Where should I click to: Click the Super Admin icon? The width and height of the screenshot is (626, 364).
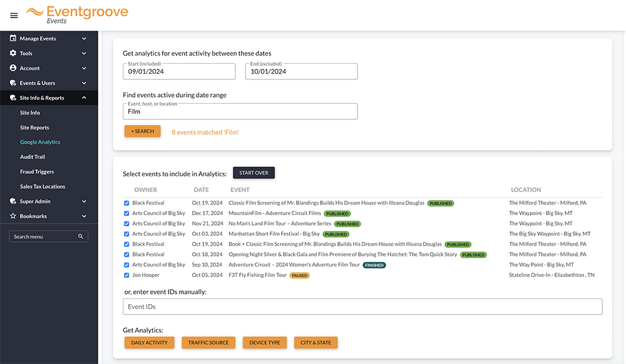(13, 201)
